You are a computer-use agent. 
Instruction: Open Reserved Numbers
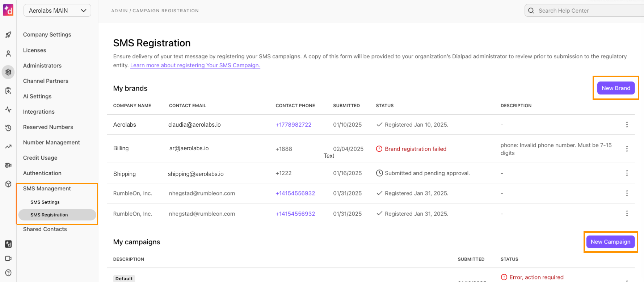point(48,127)
